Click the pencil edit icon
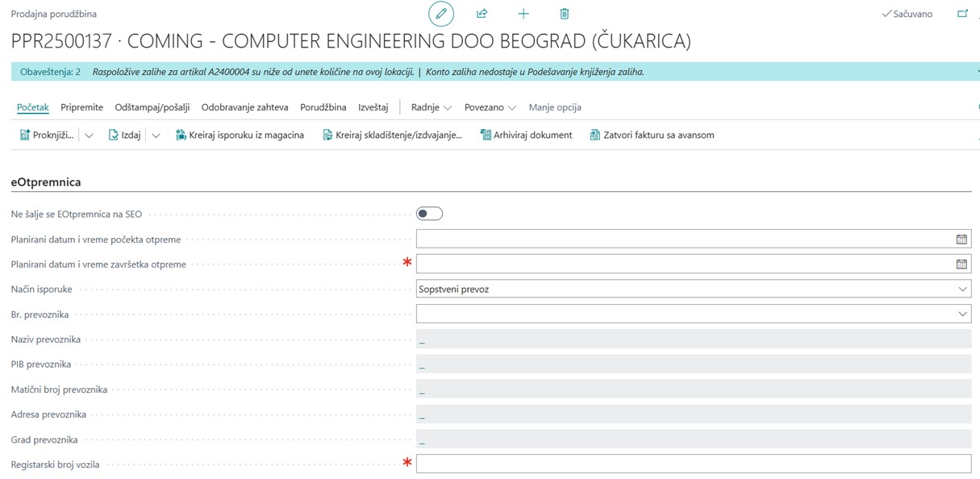980x479 pixels. 440,14
